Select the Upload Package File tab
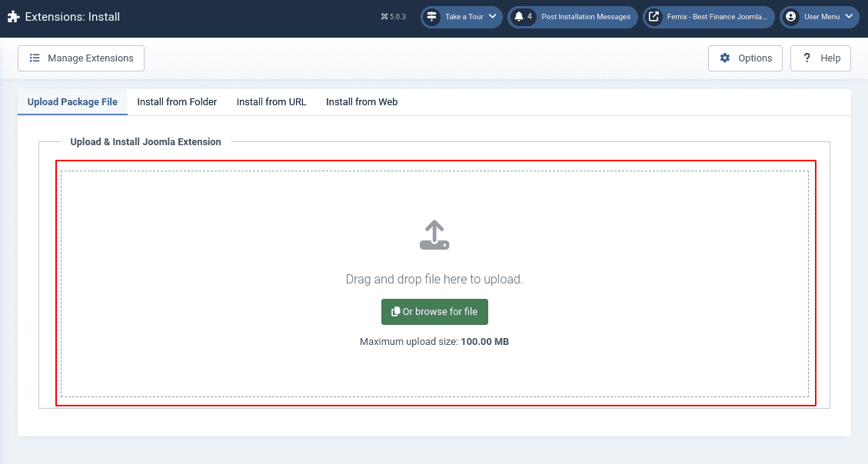 point(72,102)
